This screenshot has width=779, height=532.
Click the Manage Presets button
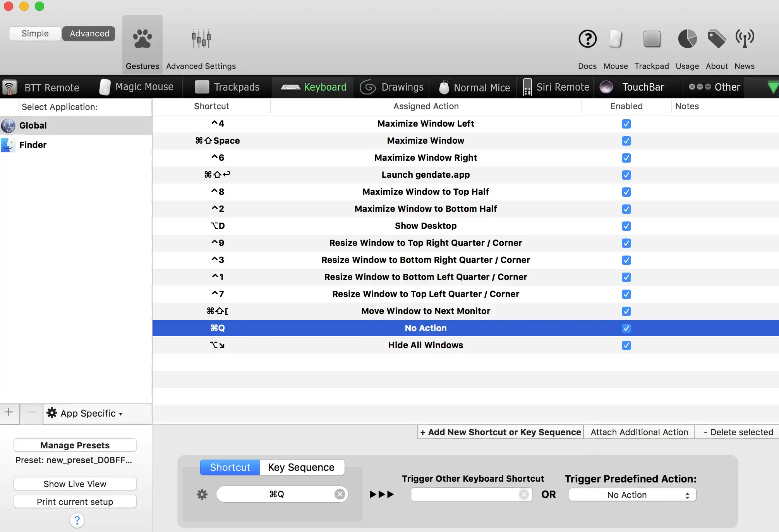click(75, 445)
